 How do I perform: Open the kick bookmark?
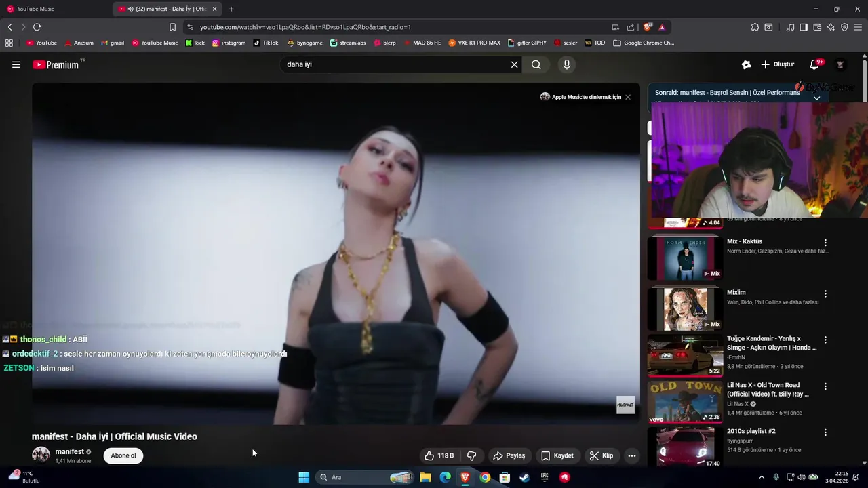(x=195, y=43)
